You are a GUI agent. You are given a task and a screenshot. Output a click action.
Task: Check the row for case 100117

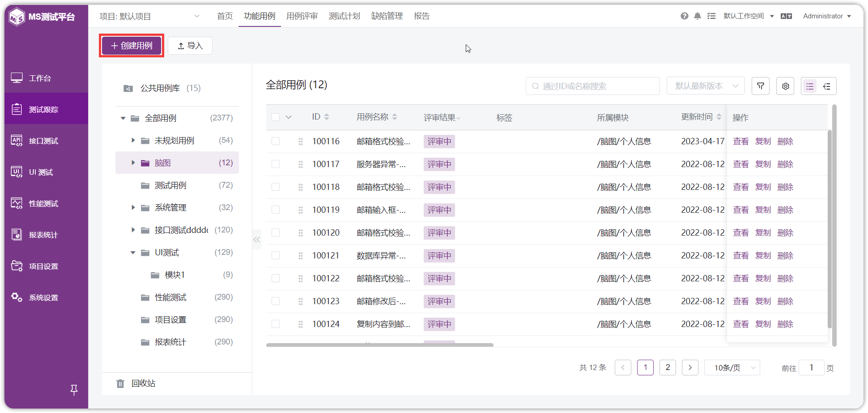point(276,164)
